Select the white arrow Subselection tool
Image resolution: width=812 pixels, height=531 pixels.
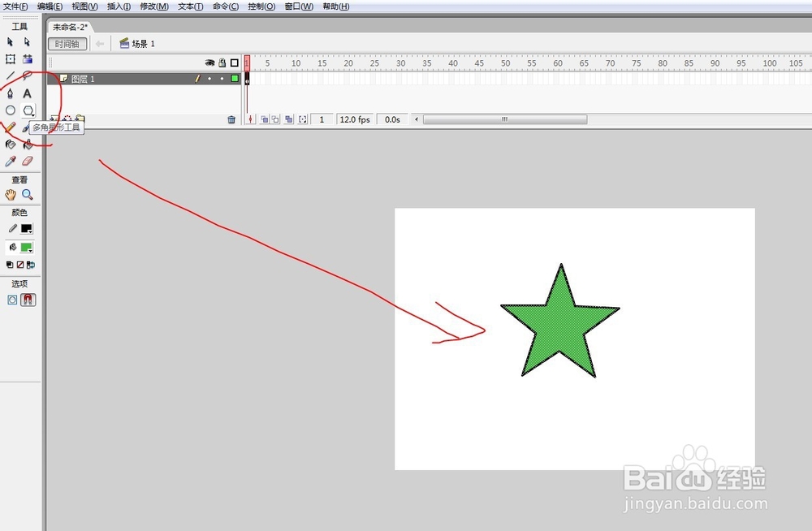(27, 42)
